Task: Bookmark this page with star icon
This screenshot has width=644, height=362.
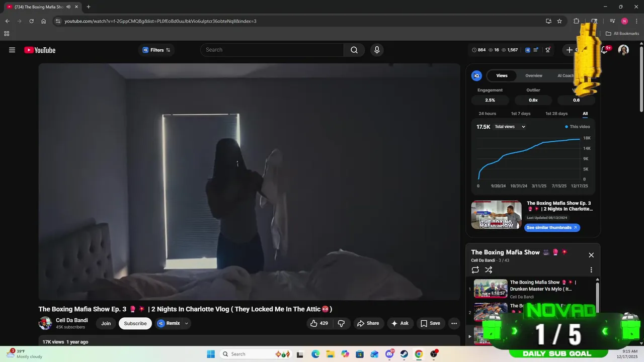Action: pos(559,21)
